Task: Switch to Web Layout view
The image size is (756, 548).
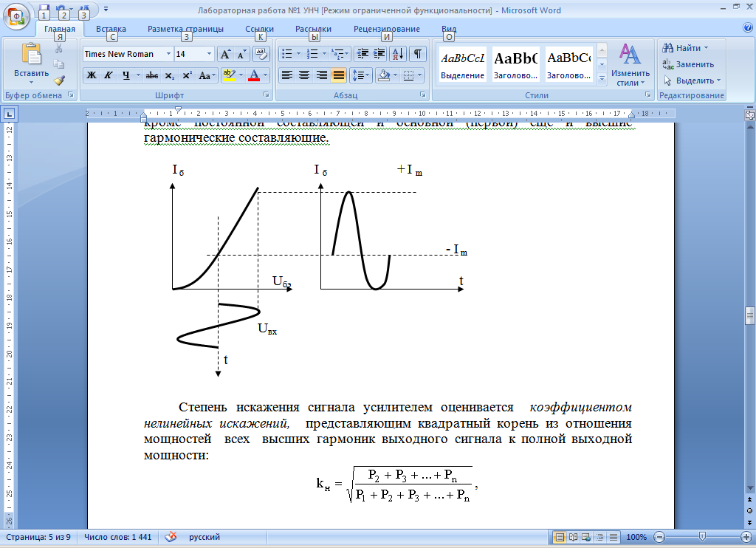Action: (586, 537)
